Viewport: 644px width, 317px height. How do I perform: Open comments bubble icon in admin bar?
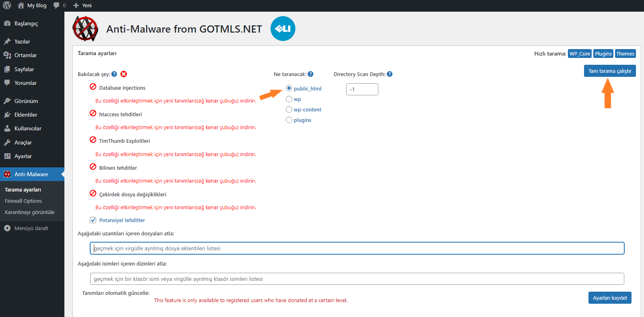coord(56,5)
